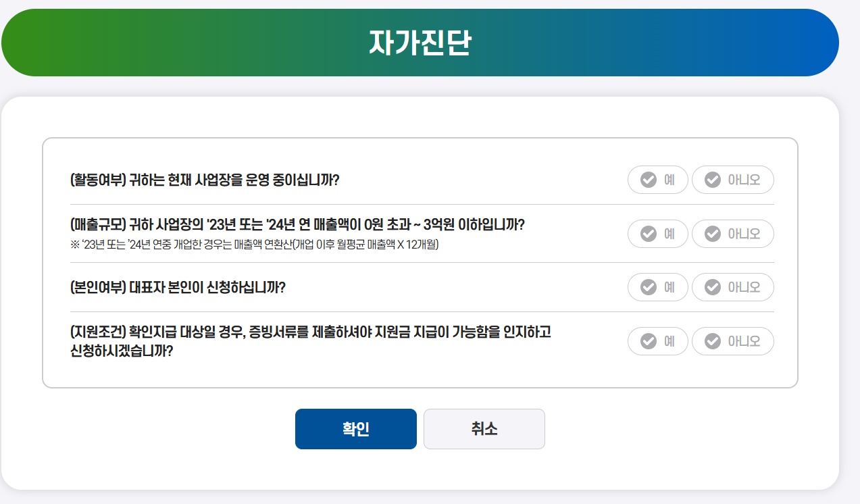Select 아니오 for the 지원조건 question
This screenshot has height=504, width=860.
[x=733, y=341]
